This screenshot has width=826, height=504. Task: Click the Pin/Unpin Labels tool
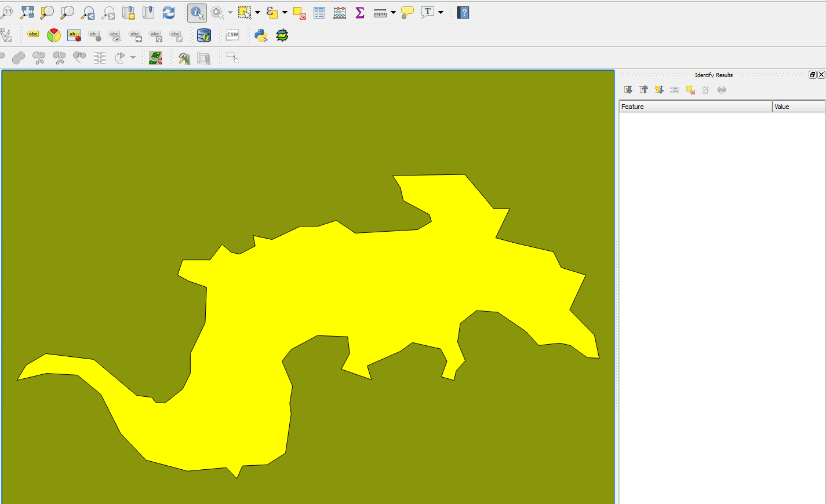click(x=94, y=35)
